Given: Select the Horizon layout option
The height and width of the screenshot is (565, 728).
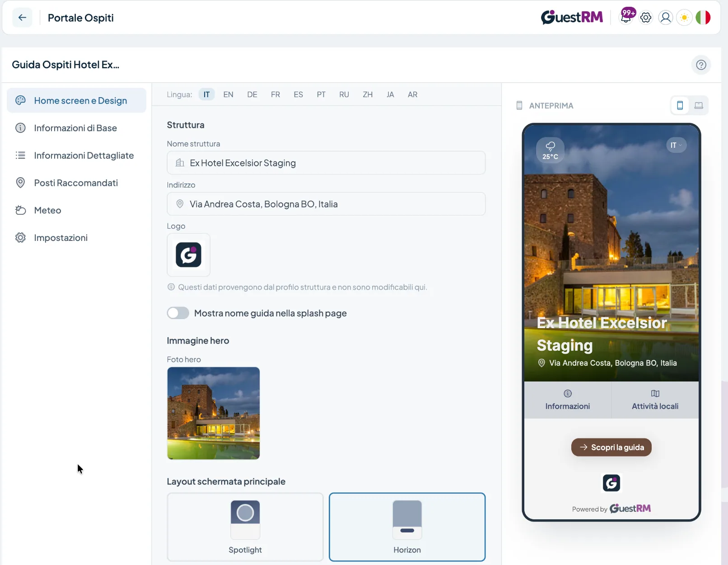Looking at the screenshot, I should pyautogui.click(x=407, y=527).
